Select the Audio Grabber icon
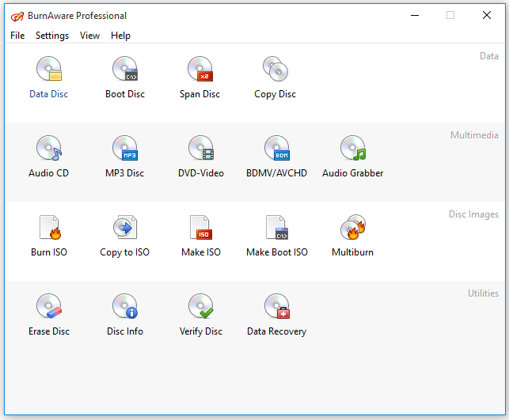The width and height of the screenshot is (509, 420). (x=353, y=148)
